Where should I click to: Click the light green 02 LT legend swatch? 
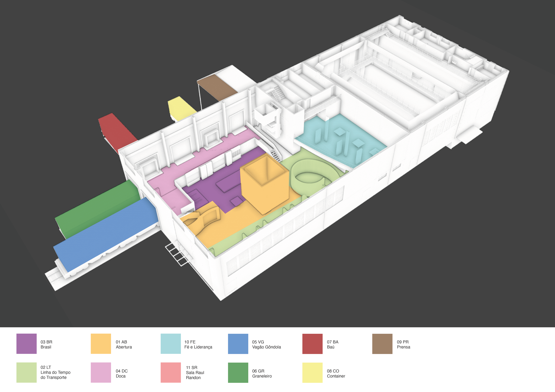(x=27, y=372)
